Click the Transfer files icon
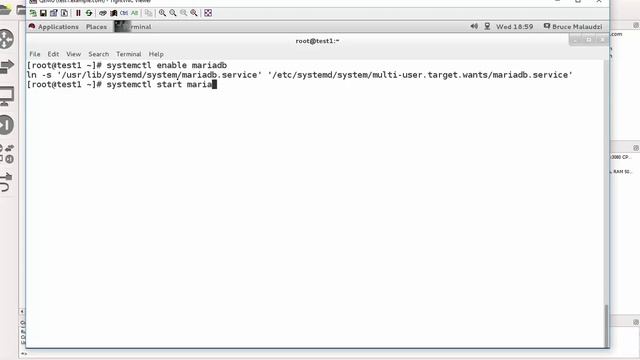 coord(149,13)
